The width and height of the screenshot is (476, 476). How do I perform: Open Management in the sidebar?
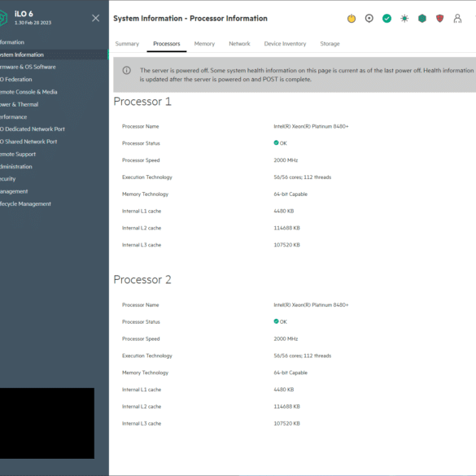tap(14, 191)
